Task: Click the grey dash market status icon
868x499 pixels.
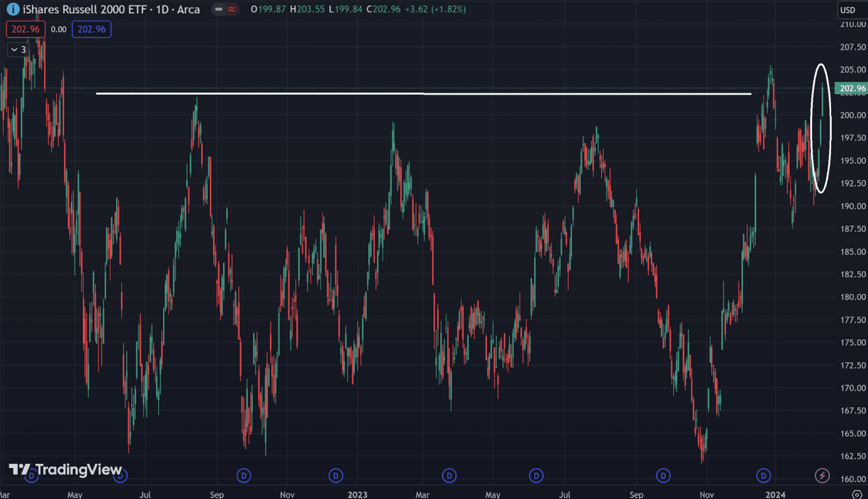Action: (x=219, y=9)
